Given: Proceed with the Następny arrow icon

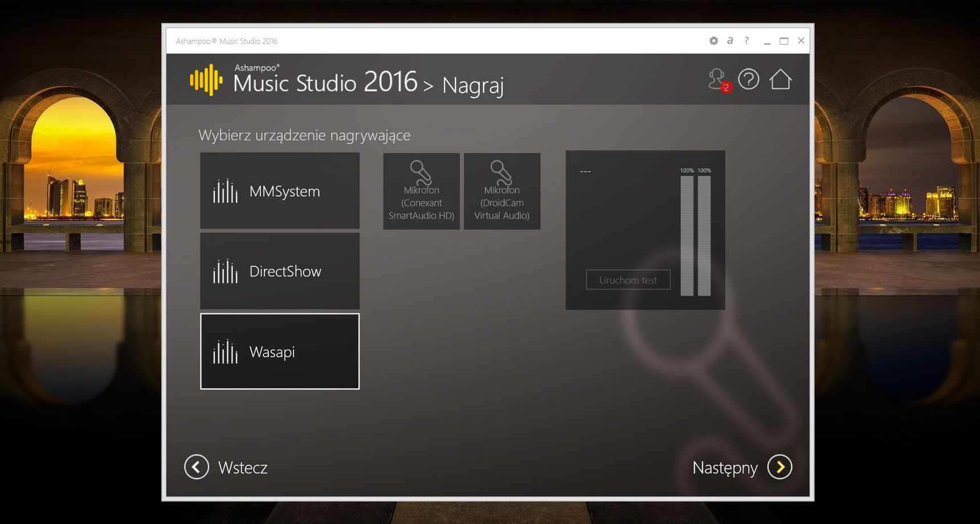Looking at the screenshot, I should [780, 467].
